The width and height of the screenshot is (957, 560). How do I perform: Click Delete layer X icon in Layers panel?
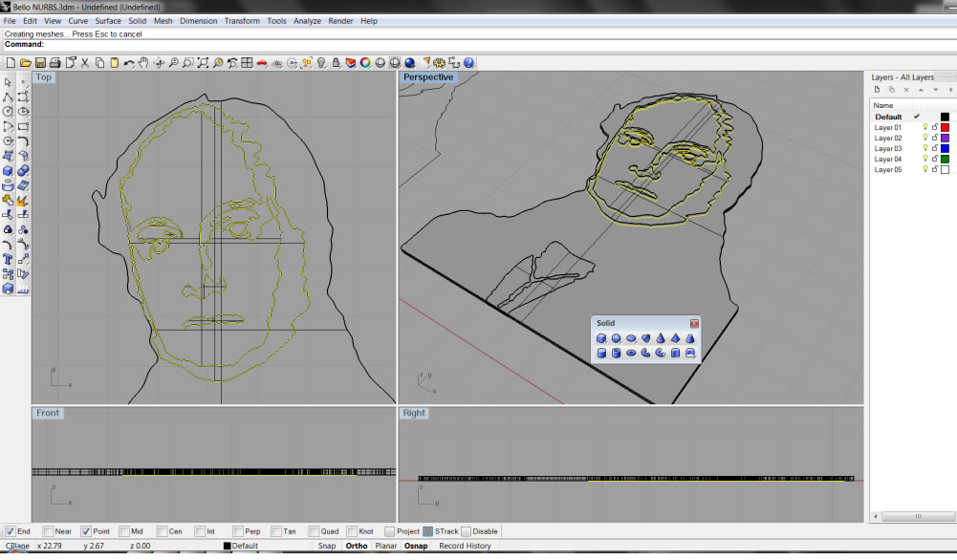906,90
